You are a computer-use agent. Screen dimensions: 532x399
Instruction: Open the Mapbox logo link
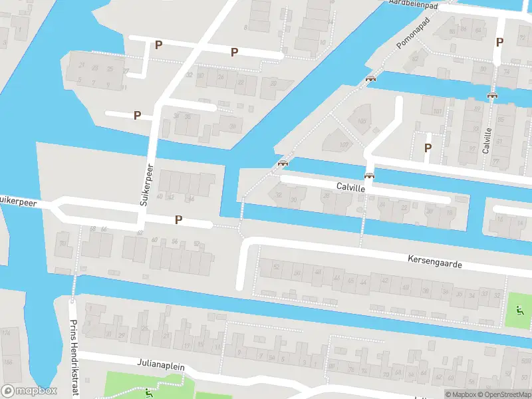pos(29,390)
